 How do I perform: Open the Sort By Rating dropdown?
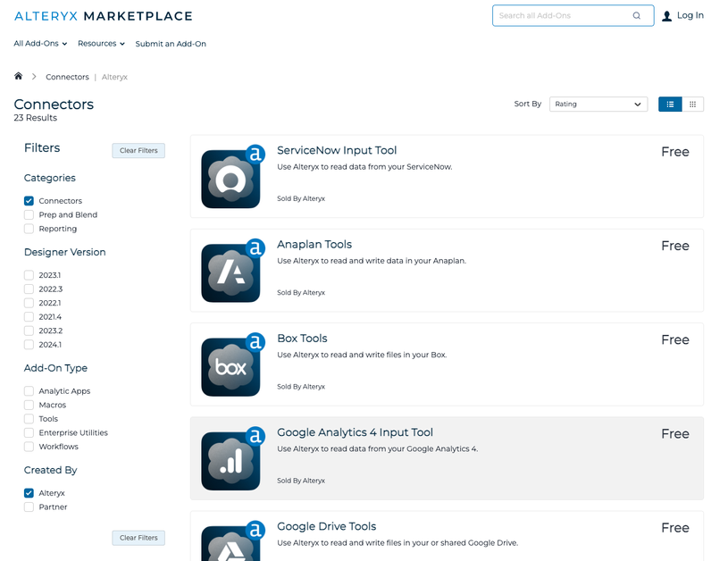pos(598,104)
